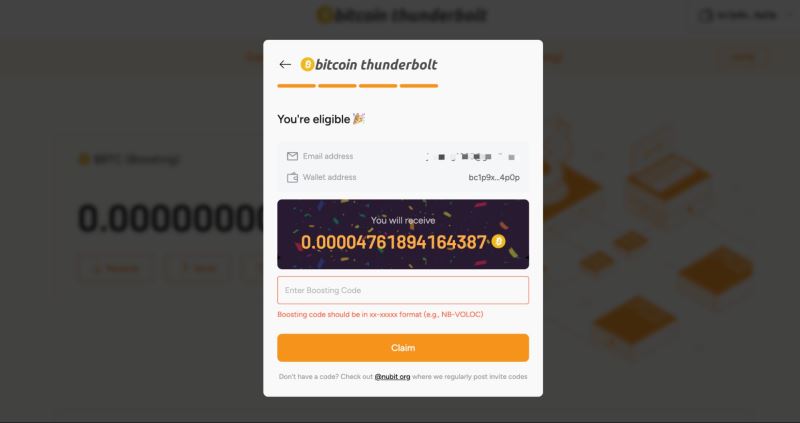The image size is (800, 423).
Task: Click the blurred outlined button at background top right
Action: coord(743,57)
